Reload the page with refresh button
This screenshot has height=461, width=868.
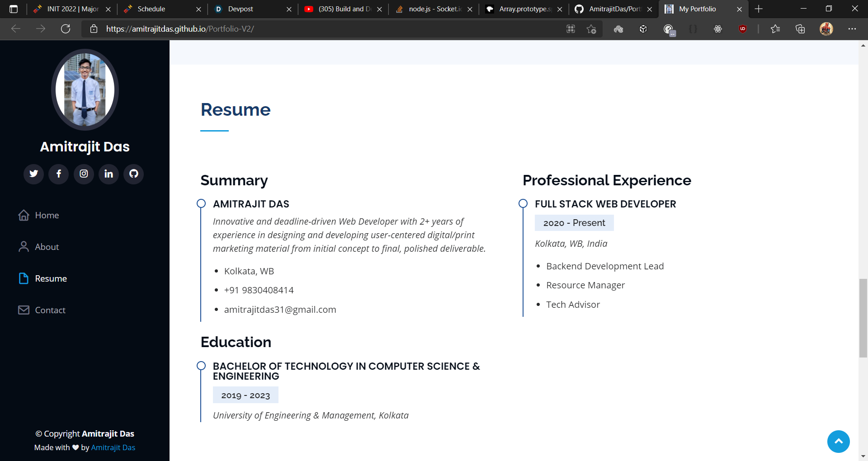66,29
